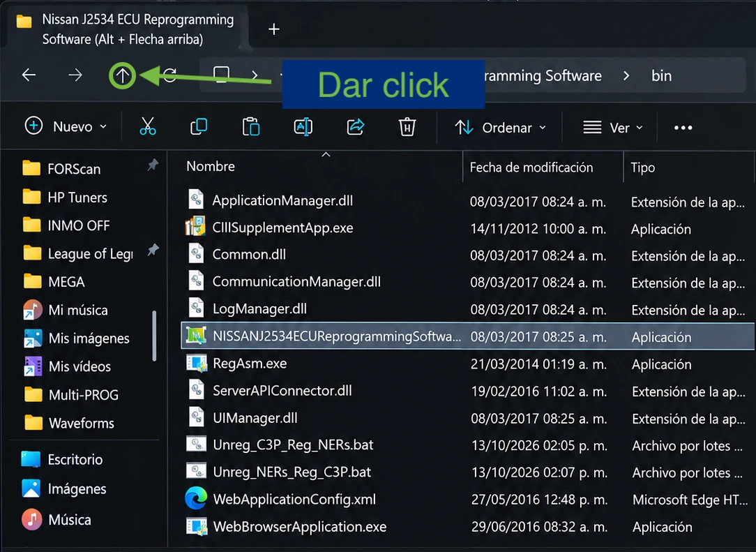This screenshot has width=756, height=552.
Task: Click the Delete trash can icon
Action: tap(407, 127)
